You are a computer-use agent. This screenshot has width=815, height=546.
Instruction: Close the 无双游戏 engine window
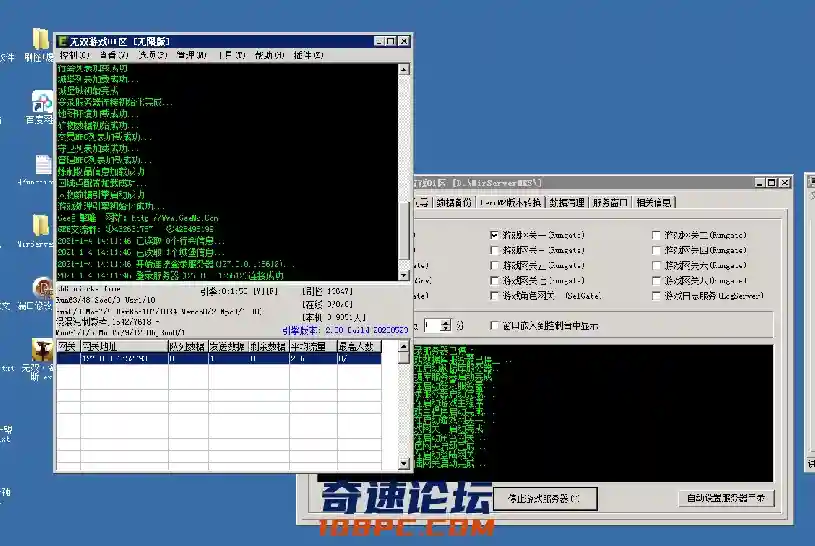(404, 41)
